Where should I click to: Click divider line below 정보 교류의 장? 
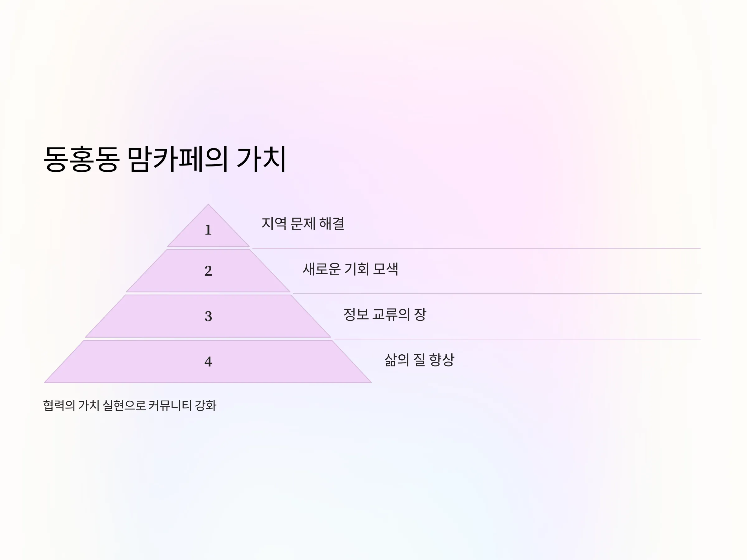[517, 339]
